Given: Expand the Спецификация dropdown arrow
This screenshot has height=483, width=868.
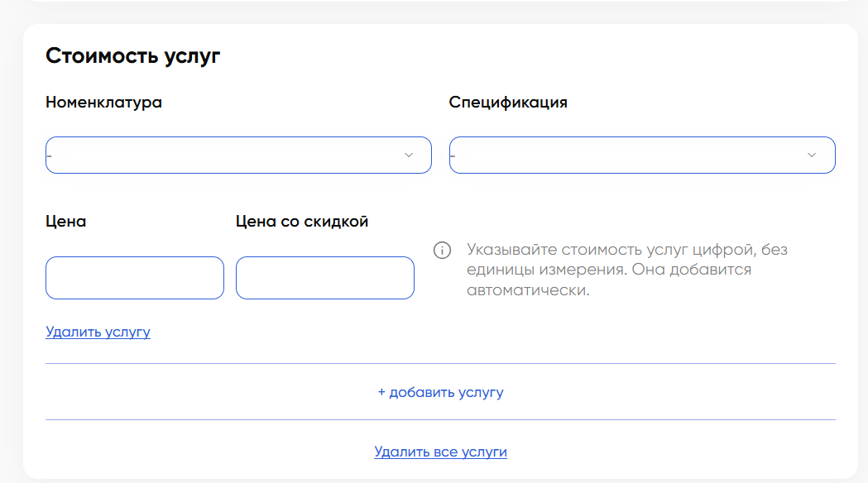Looking at the screenshot, I should [x=812, y=155].
